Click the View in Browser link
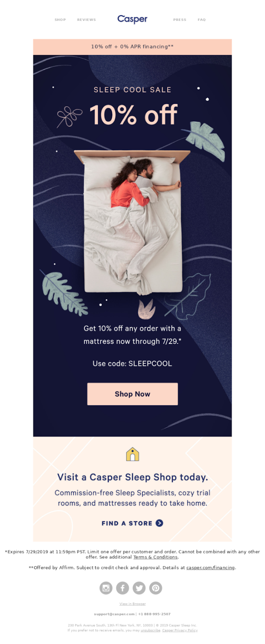 [x=132, y=604]
